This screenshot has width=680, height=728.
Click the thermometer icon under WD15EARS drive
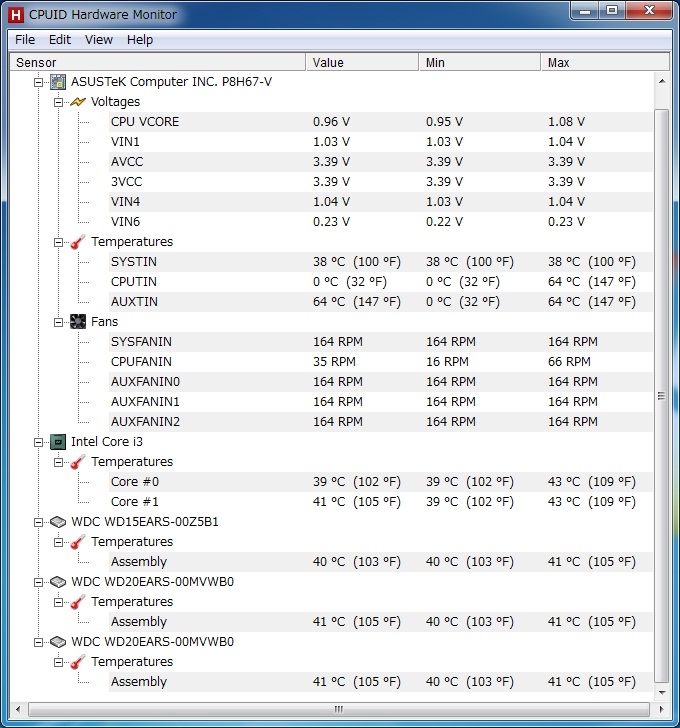pos(78,541)
